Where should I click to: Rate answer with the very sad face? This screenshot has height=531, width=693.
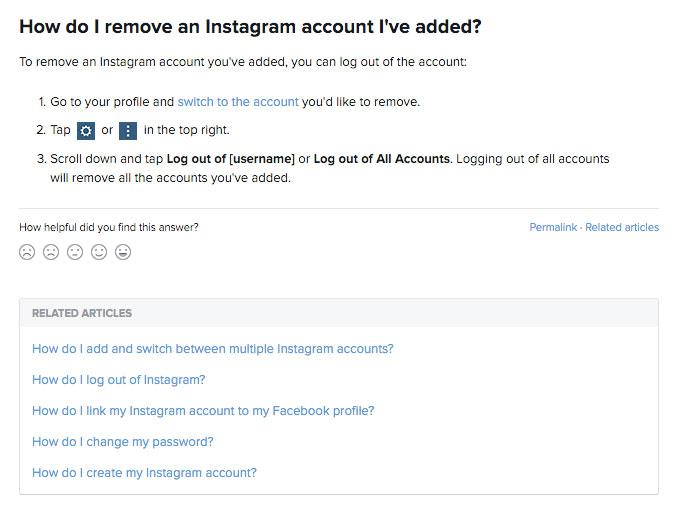pos(27,252)
